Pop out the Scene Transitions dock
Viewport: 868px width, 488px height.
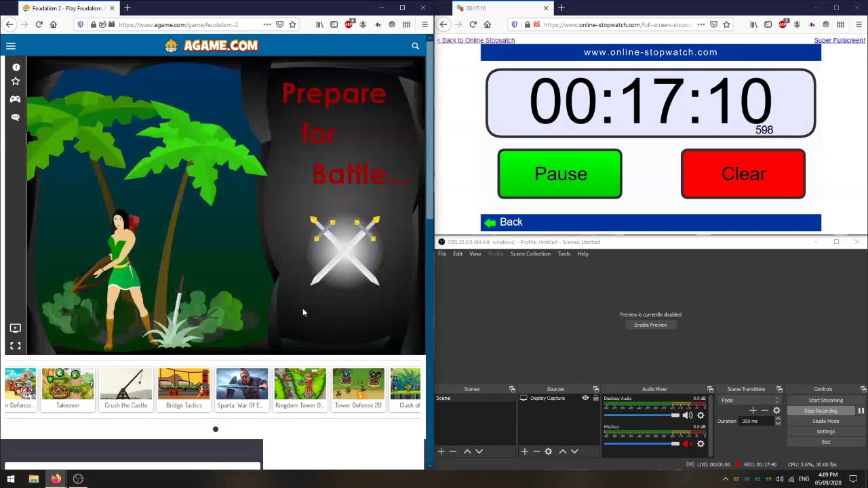pyautogui.click(x=779, y=389)
